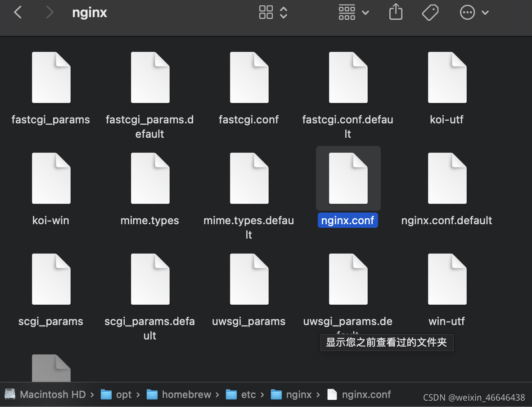Open the view mode up-down chevron
Screen dimensions: 532x407
coord(284,13)
